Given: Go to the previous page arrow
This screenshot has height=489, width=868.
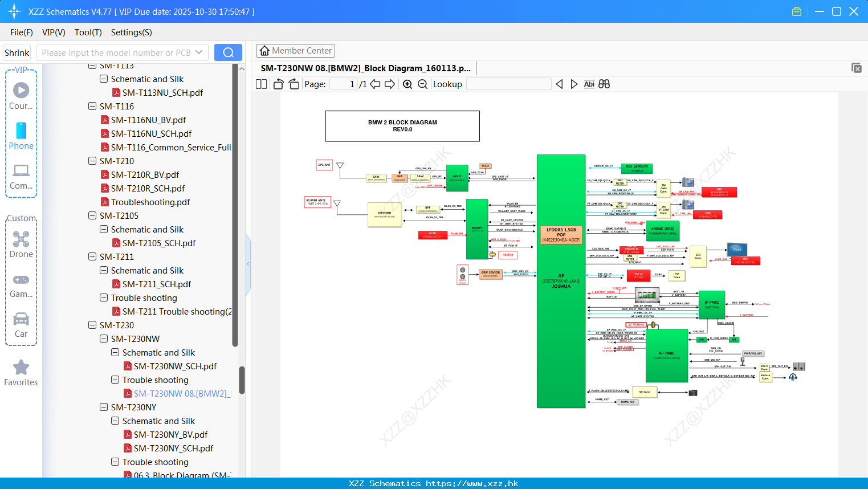Looking at the screenshot, I should point(375,84).
